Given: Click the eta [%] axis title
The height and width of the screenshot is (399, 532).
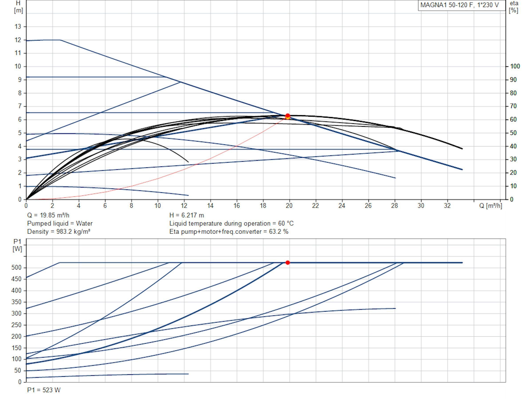Looking at the screenshot, I should coord(514,7).
